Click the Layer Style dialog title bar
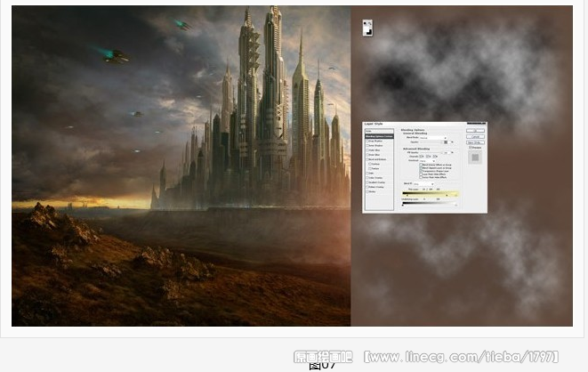The width and height of the screenshot is (588, 372). [x=425, y=124]
